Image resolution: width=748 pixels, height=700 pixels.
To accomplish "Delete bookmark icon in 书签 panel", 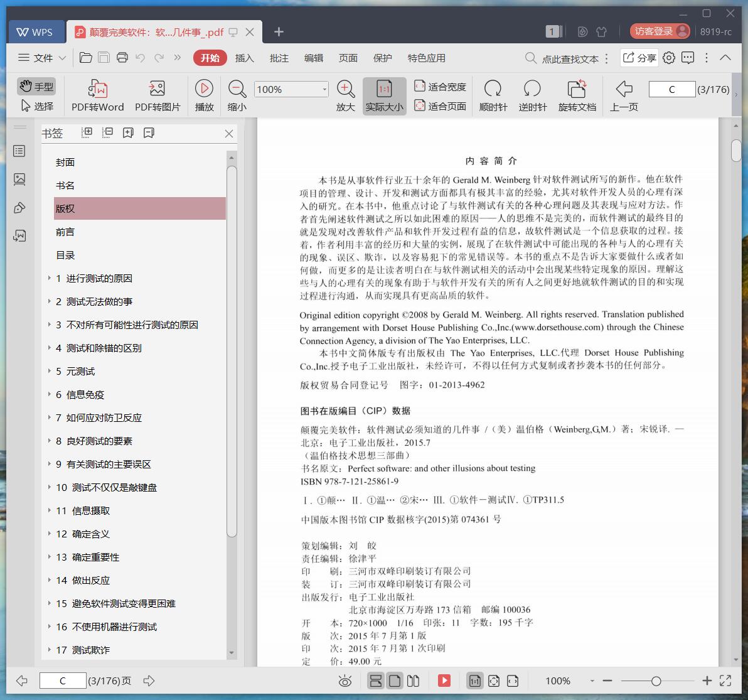I will click(149, 132).
